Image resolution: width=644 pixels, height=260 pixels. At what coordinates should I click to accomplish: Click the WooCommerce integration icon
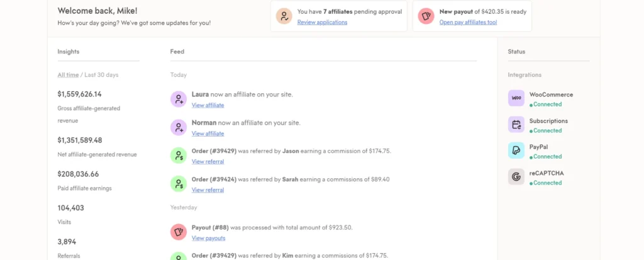pos(516,98)
